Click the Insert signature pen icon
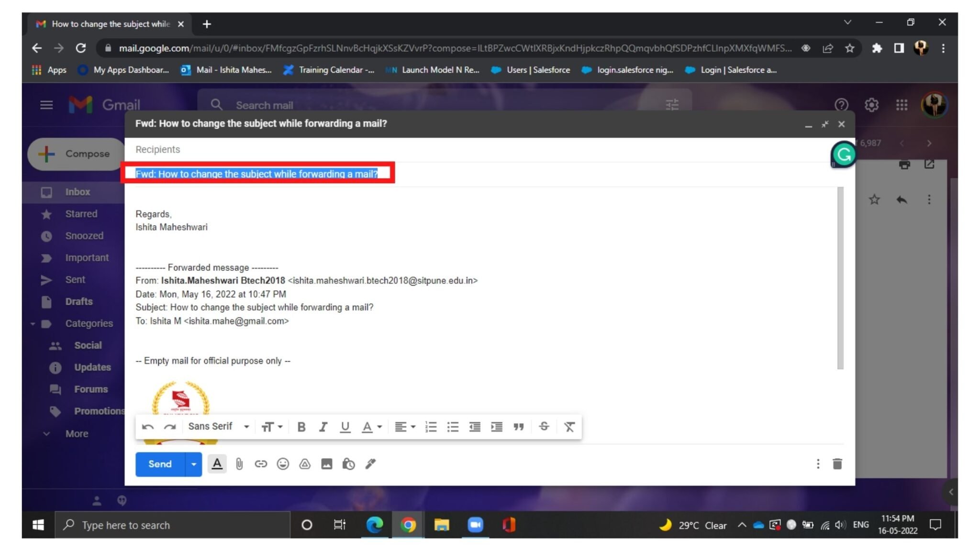980x551 pixels. click(370, 464)
